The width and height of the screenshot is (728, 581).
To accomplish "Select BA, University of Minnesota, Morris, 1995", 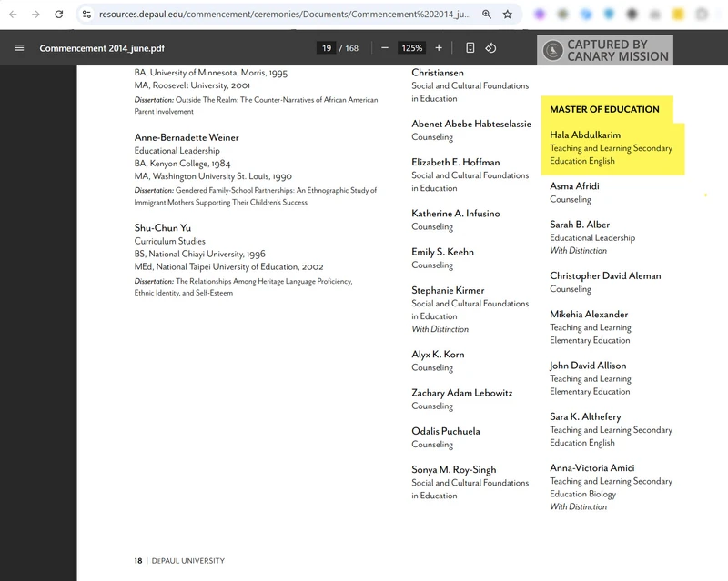I will 211,73.
